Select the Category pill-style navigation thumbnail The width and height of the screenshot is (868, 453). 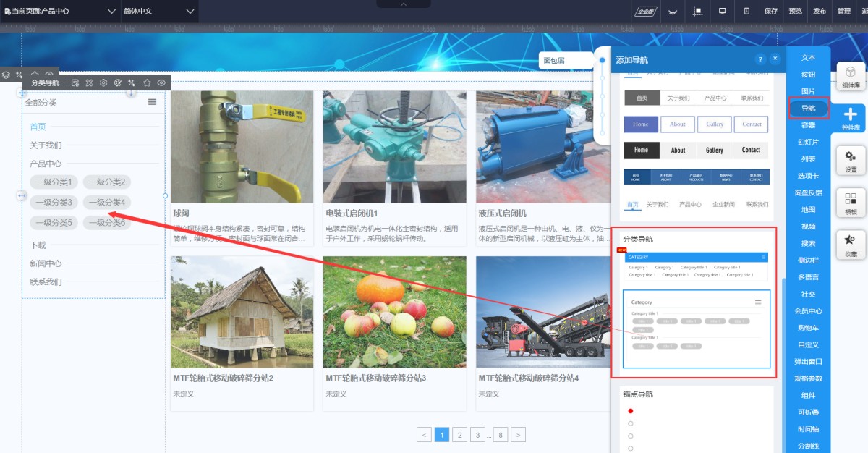pyautogui.click(x=696, y=328)
